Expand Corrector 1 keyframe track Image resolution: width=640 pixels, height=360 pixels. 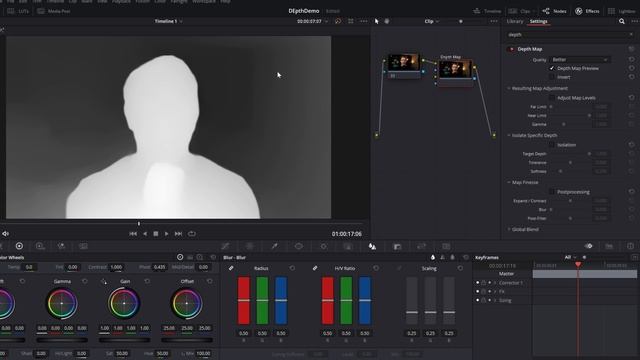click(495, 282)
